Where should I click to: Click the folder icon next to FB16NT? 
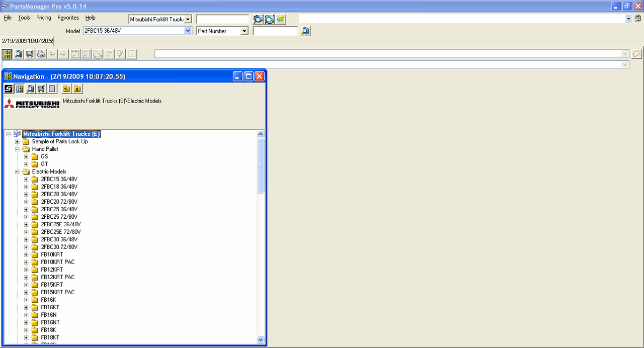pos(35,322)
